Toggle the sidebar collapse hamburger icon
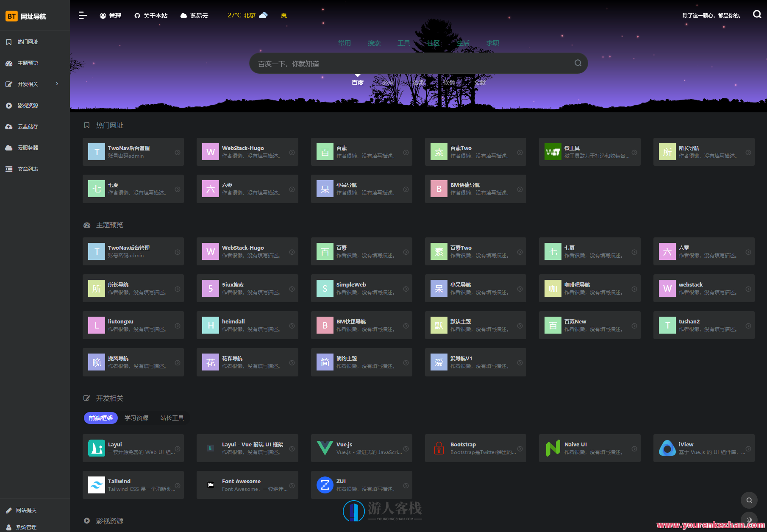The image size is (767, 532). click(83, 16)
